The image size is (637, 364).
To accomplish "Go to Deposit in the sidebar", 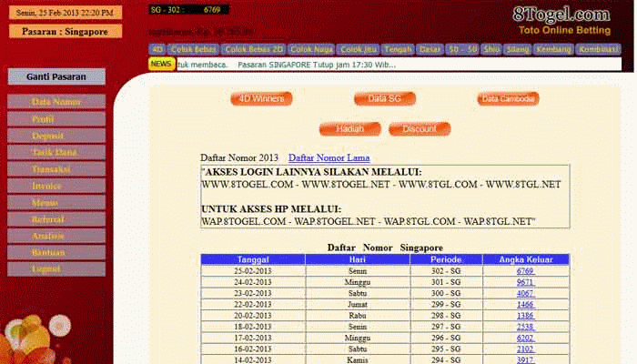I will tap(56, 136).
